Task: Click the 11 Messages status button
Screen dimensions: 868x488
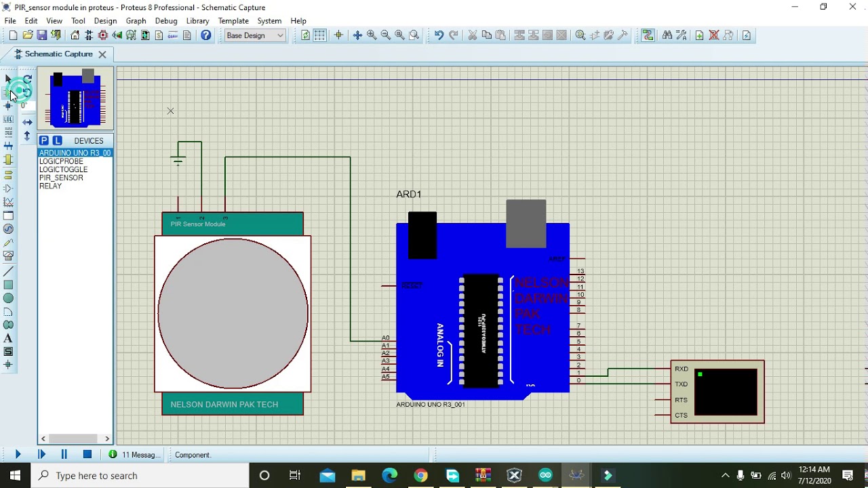Action: (134, 455)
